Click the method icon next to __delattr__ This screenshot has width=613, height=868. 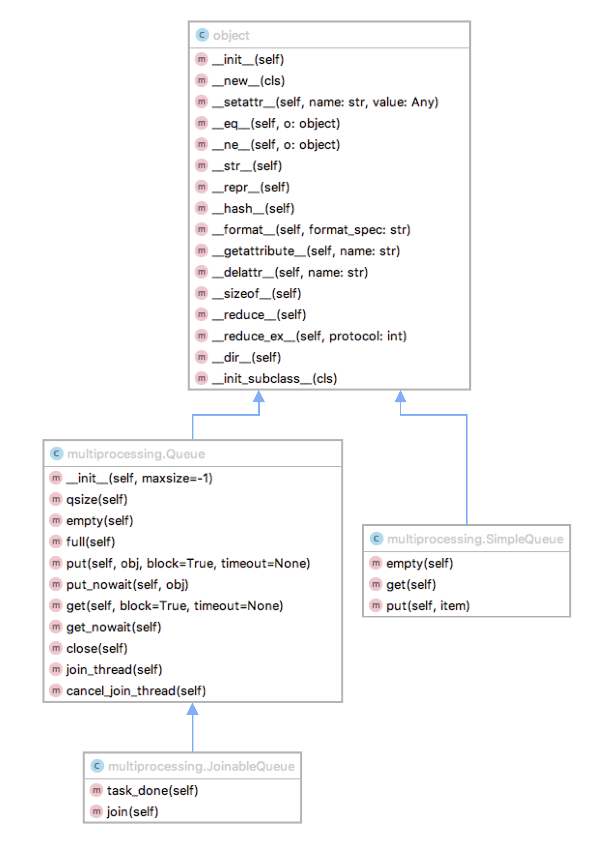coord(202,272)
